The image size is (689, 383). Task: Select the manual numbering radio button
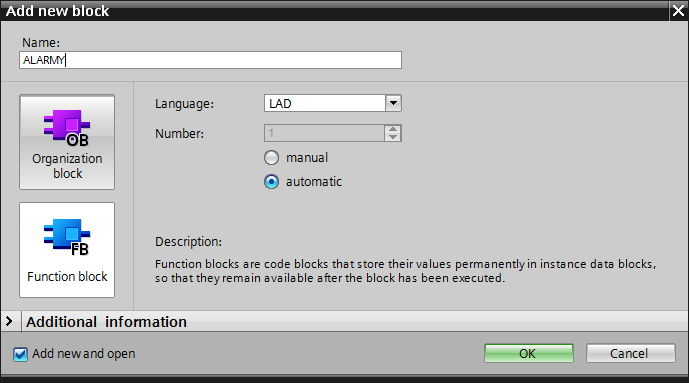point(272,157)
